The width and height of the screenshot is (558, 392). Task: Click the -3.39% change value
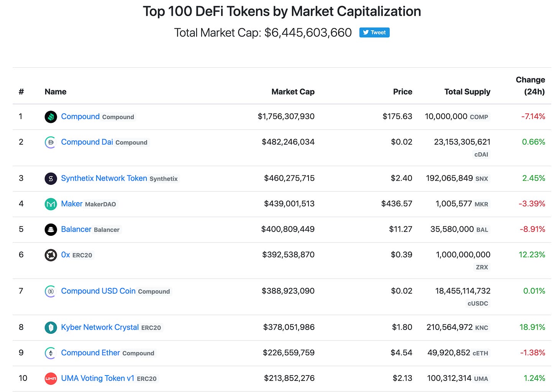coord(532,204)
